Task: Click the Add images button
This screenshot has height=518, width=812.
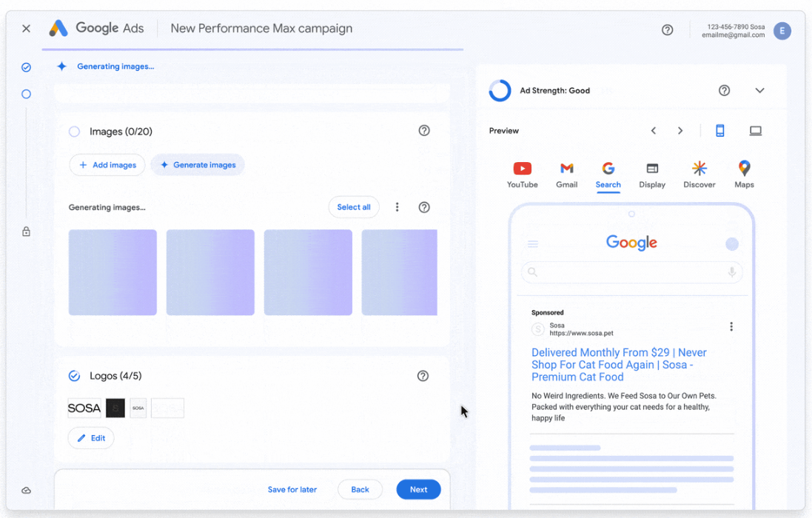Action: point(107,165)
